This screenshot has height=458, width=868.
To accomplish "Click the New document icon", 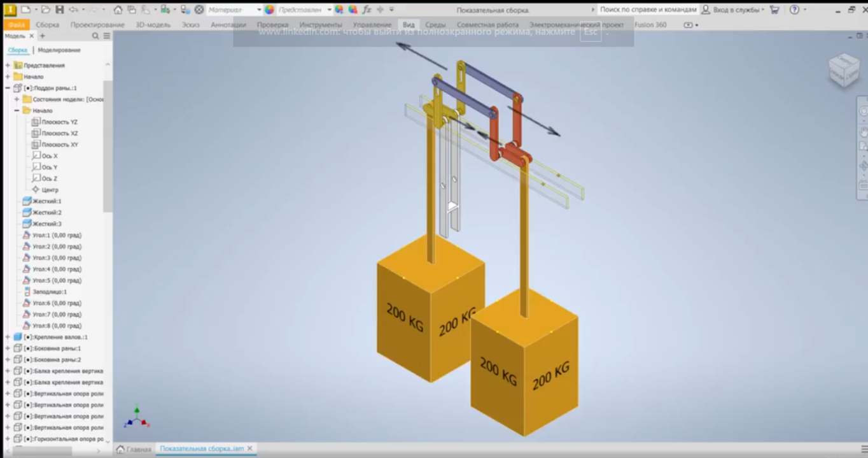I will (x=26, y=10).
